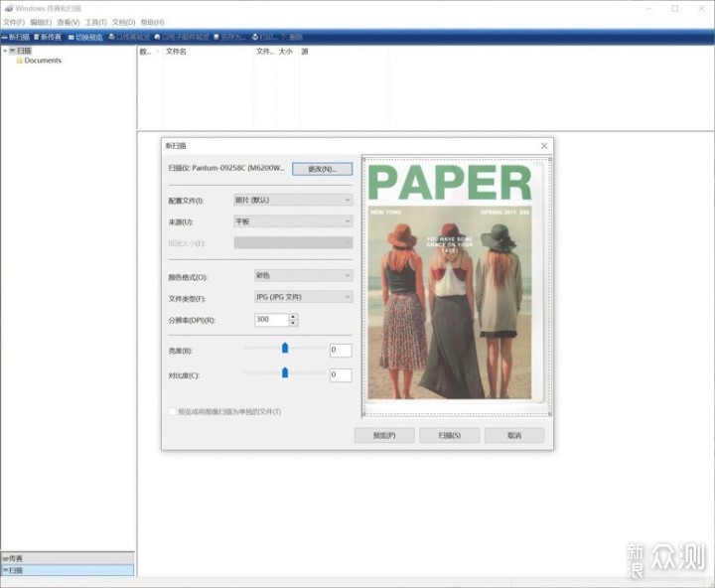Screen dimensions: 715x588
Task: Open the 帮助(H) menu
Action: [x=152, y=22]
